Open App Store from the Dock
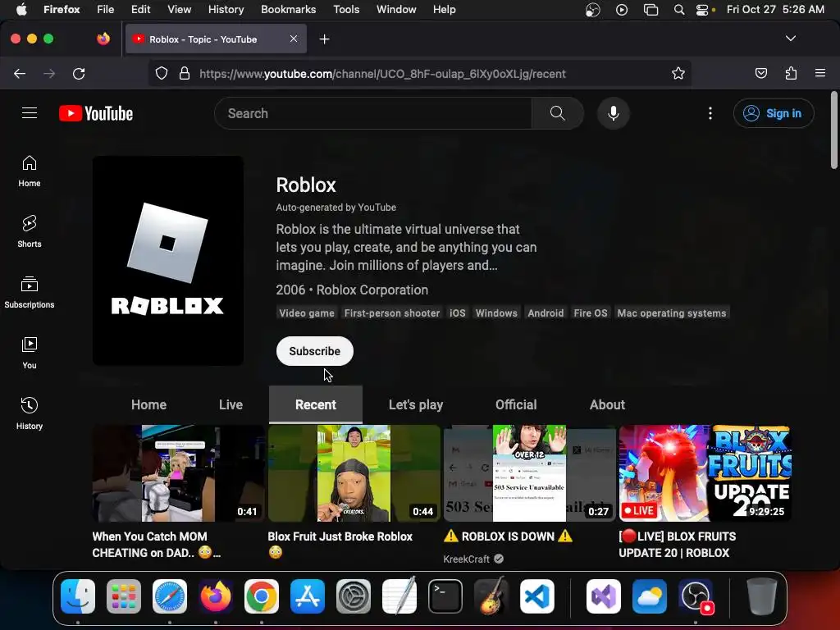The image size is (840, 630). pos(308,596)
